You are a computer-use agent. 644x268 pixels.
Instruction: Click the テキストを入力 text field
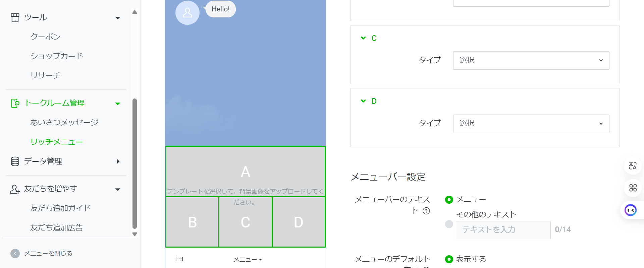tap(503, 230)
